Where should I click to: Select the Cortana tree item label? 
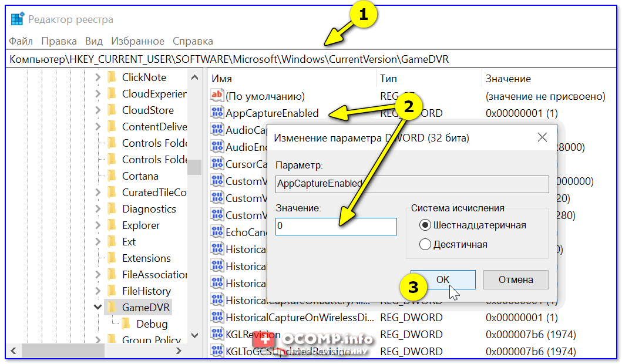(x=140, y=176)
